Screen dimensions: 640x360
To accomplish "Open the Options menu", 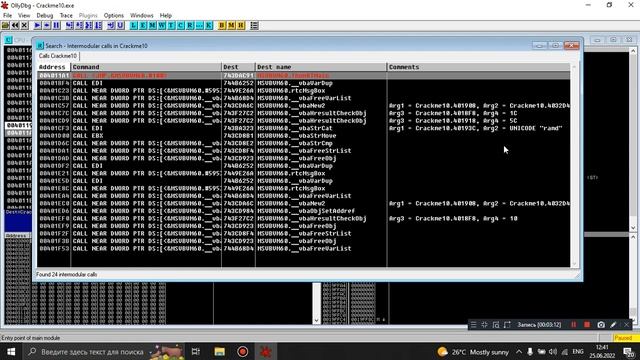I will 113,15.
